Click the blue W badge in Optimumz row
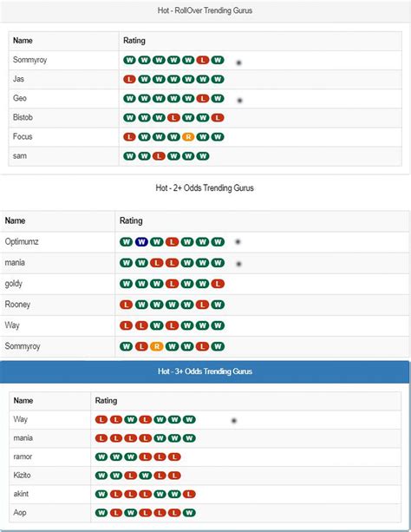Image resolution: width=411 pixels, height=532 pixels. pos(141,242)
